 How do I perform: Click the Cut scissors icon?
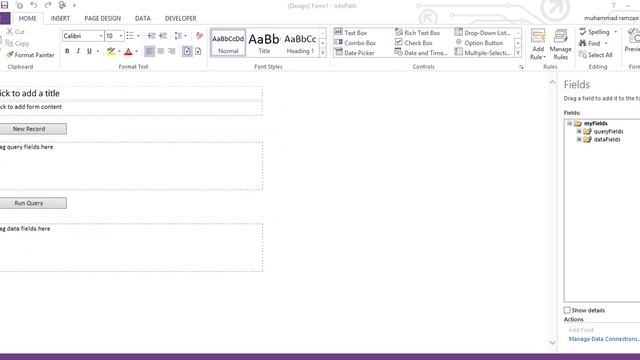pyautogui.click(x=9, y=32)
